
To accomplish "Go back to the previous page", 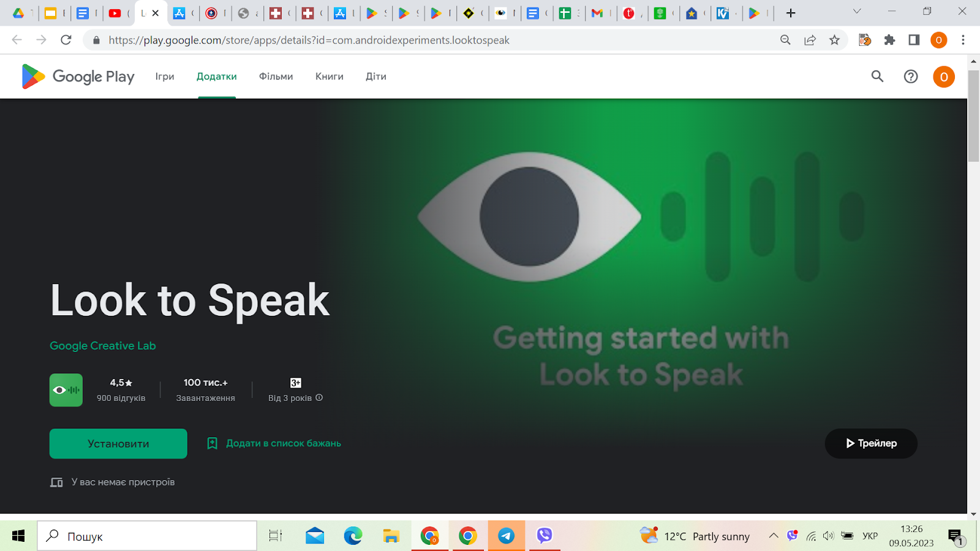I will 17,40.
